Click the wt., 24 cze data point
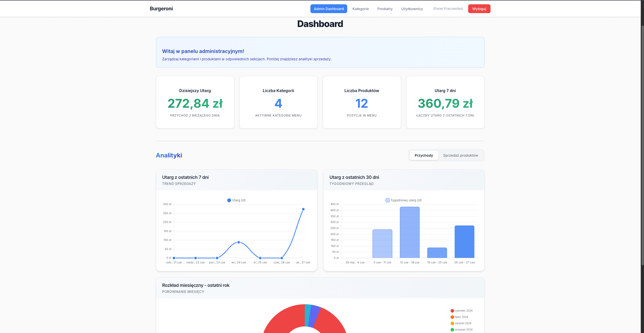Viewport: 644px width, 333px height. [239, 242]
